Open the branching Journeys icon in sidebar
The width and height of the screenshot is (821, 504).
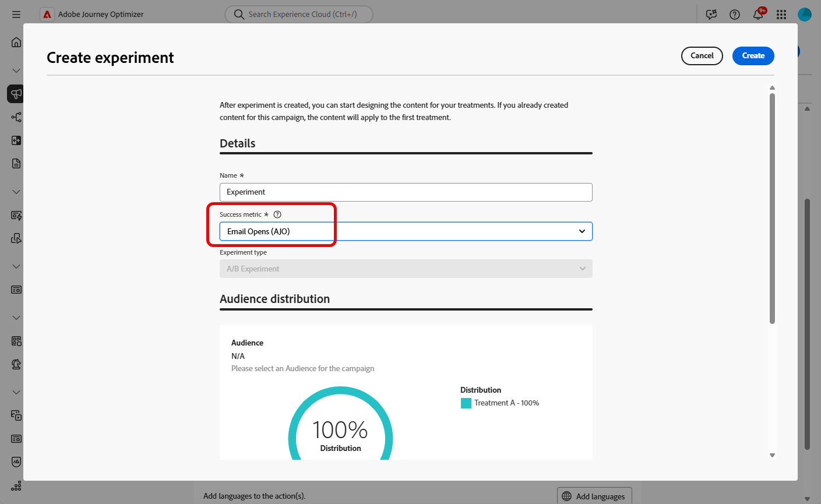tap(16, 117)
